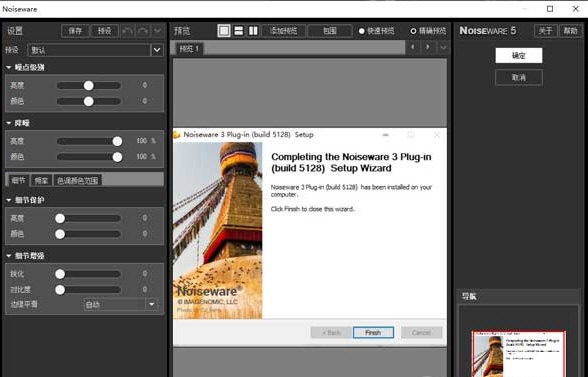Click the navigator thumbnail under 导航
The width and height of the screenshot is (588, 377).
click(519, 353)
